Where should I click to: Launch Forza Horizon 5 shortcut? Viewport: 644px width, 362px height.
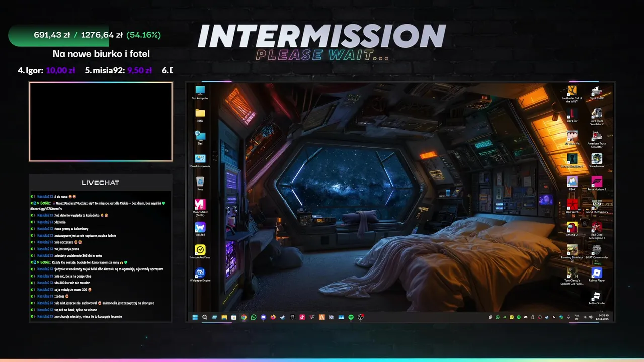coord(597,183)
